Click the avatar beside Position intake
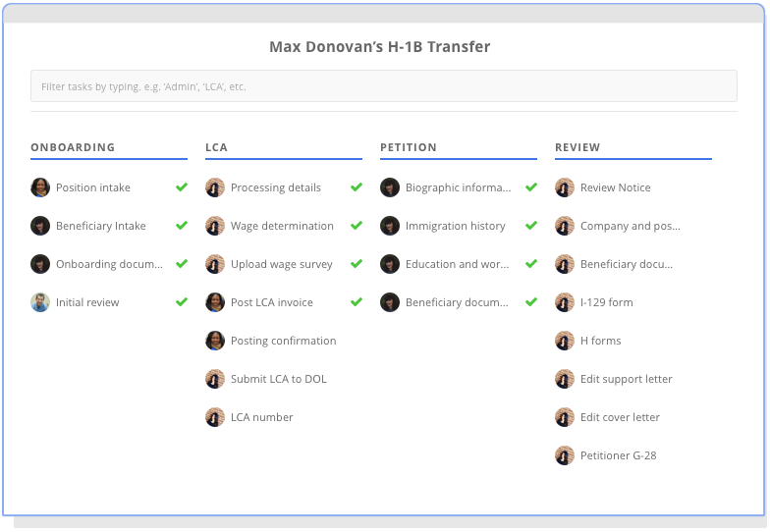This screenshot has height=532, width=770. (40, 187)
